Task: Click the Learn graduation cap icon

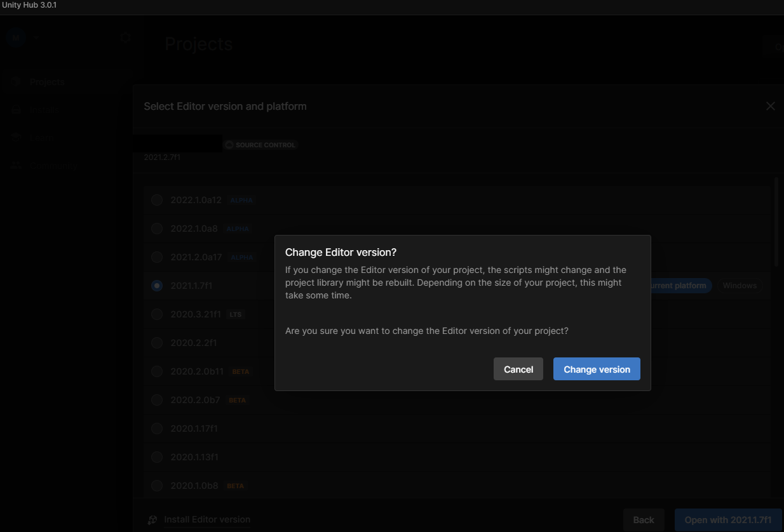Action: [16, 137]
